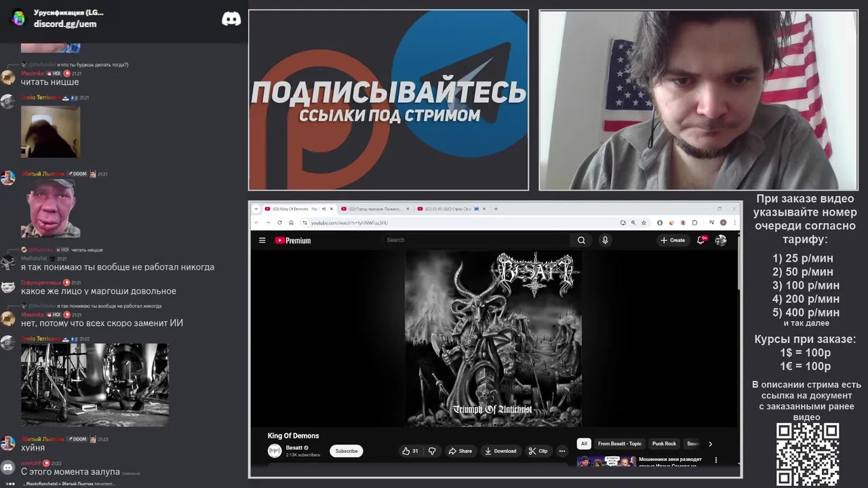Click the 'King Of Demons' video title
The width and height of the screenshot is (868, 488).
coord(293,436)
